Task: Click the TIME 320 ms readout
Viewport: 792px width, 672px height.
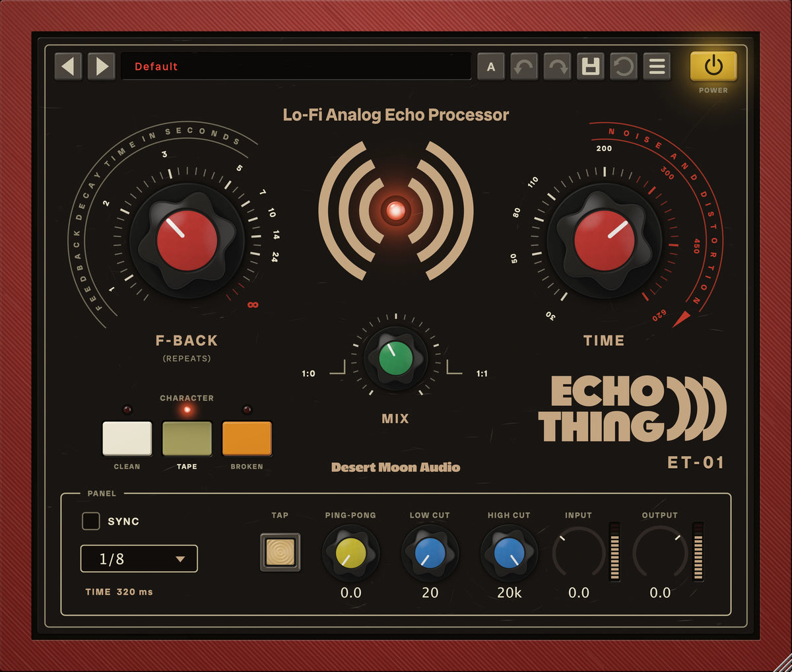Action: (x=119, y=592)
